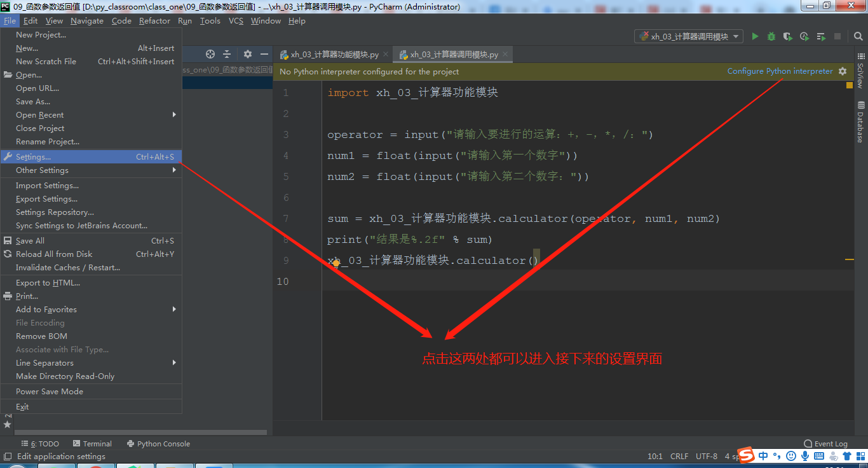
Task: Click the gray Stop square in toolbar
Action: point(837,36)
